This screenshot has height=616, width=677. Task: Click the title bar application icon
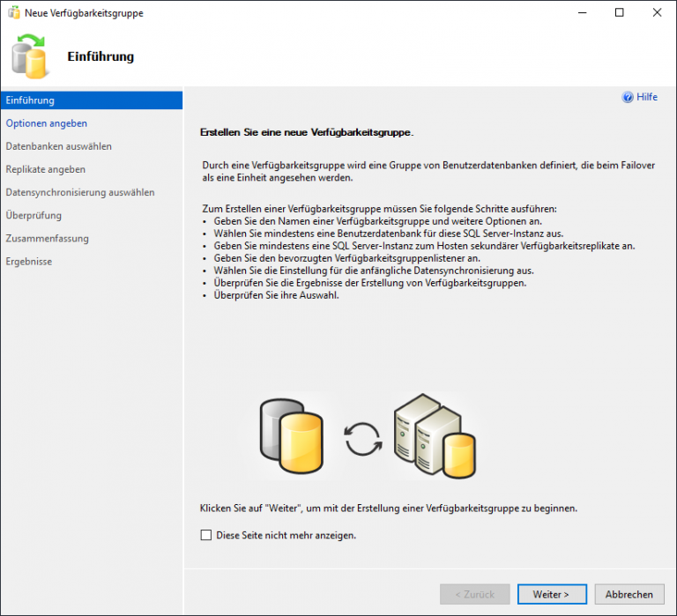click(14, 13)
